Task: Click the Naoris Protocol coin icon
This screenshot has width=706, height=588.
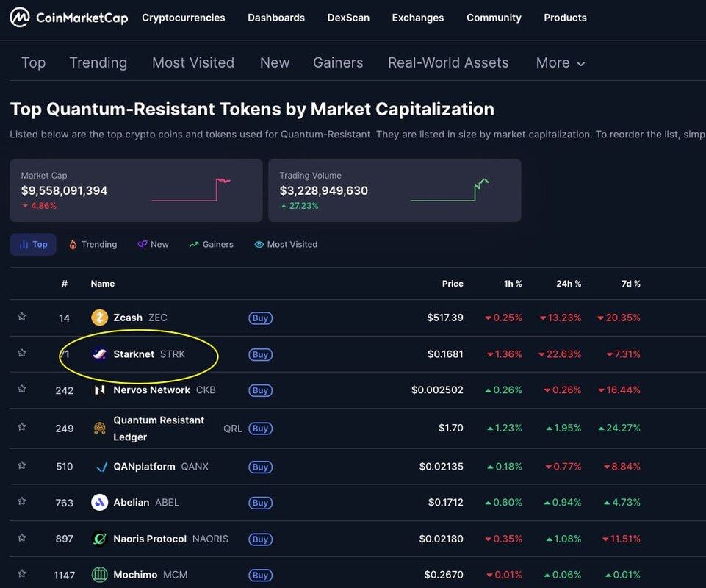Action: (x=99, y=539)
